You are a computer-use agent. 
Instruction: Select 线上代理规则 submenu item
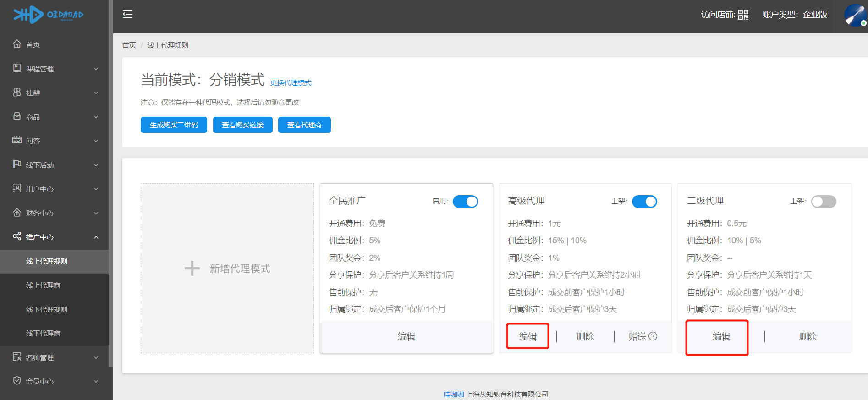coord(54,261)
